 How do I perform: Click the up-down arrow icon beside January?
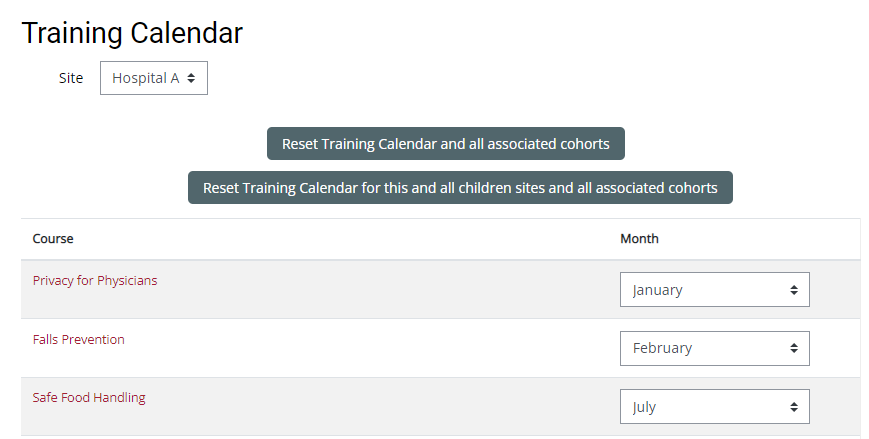tap(794, 290)
